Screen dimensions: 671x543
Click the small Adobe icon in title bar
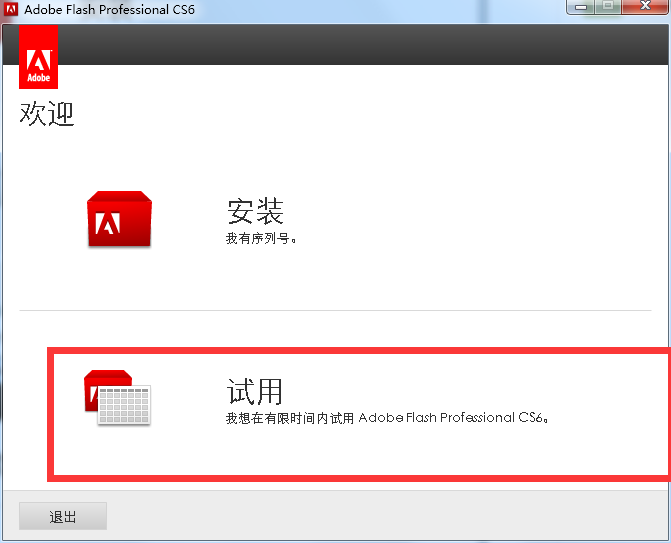pyautogui.click(x=12, y=9)
